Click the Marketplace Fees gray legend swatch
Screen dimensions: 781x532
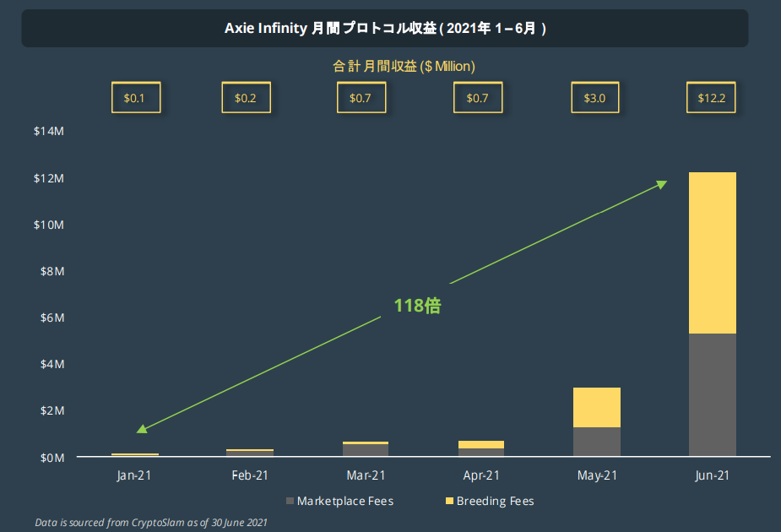coord(290,501)
